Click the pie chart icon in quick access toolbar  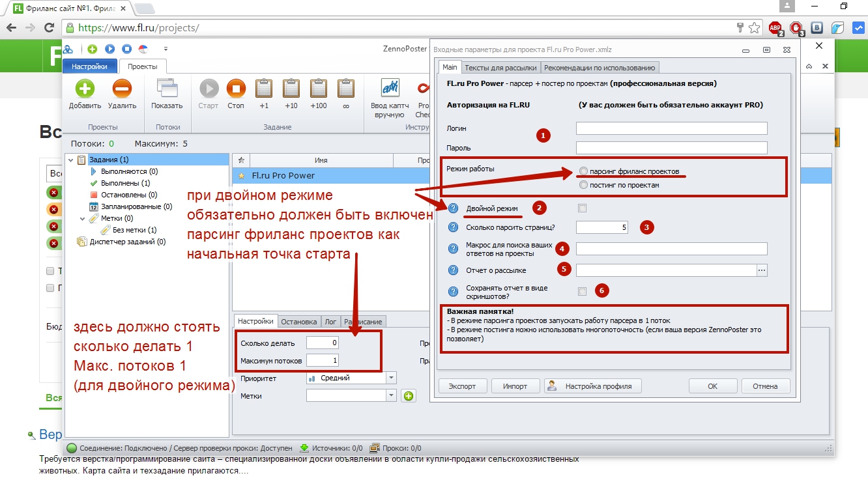click(143, 49)
